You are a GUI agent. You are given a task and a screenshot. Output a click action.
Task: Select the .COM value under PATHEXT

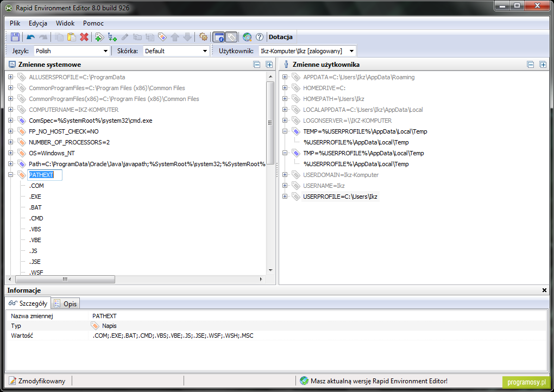click(x=36, y=186)
